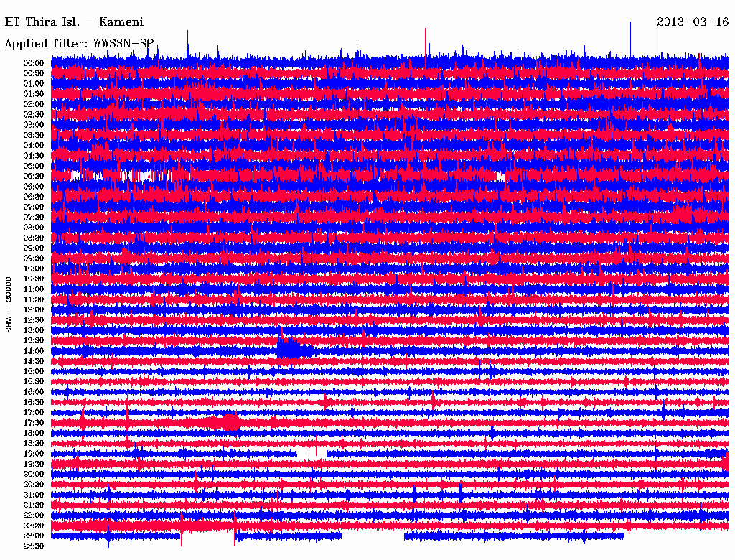Click the 14:00 time label
Image resolution: width=735 pixels, height=560 pixels.
[x=34, y=351]
